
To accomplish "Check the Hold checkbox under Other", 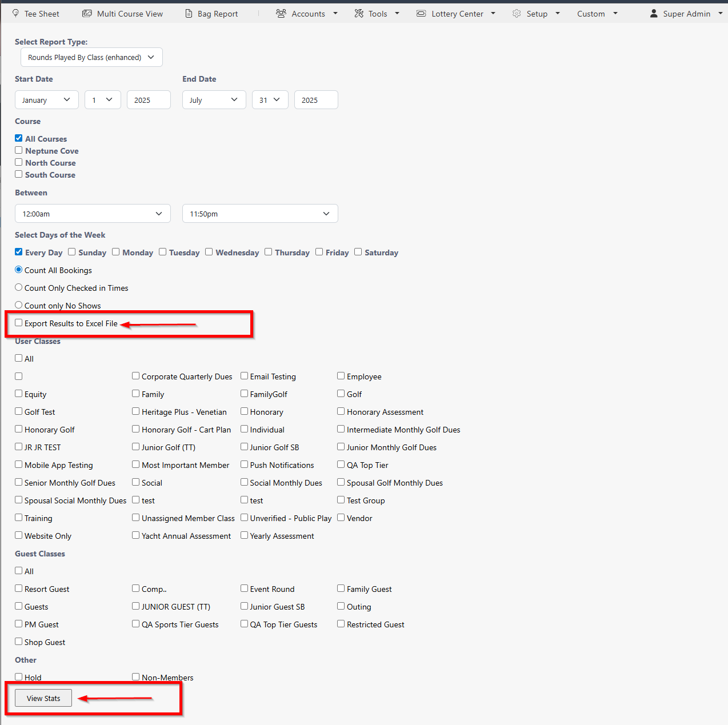I will pyautogui.click(x=19, y=677).
